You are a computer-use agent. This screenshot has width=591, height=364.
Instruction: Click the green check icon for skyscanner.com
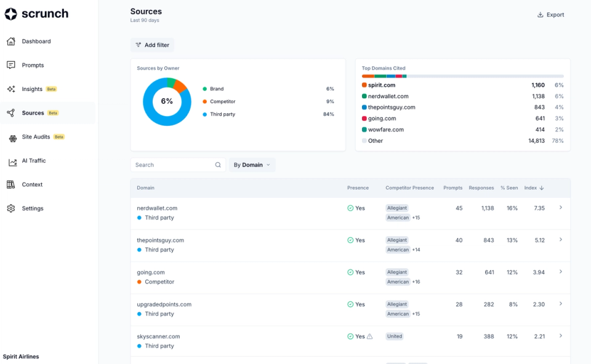point(350,336)
